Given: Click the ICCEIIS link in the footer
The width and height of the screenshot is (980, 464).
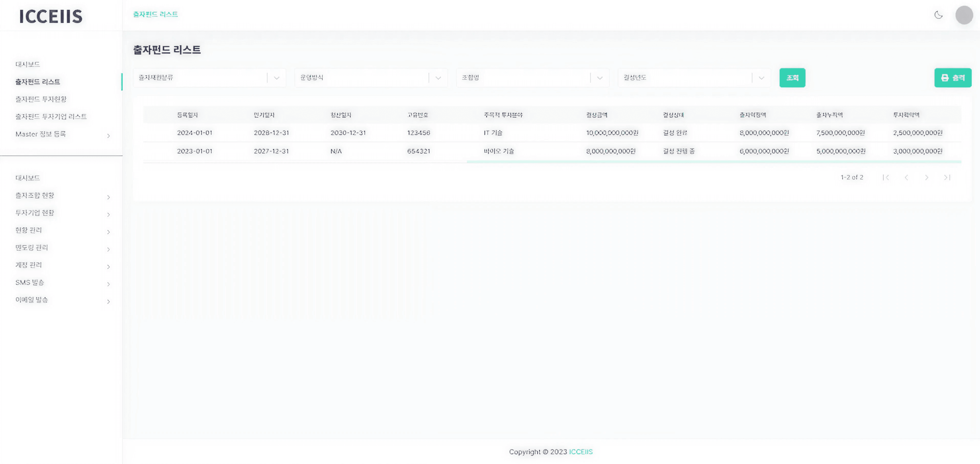Looking at the screenshot, I should 580,452.
